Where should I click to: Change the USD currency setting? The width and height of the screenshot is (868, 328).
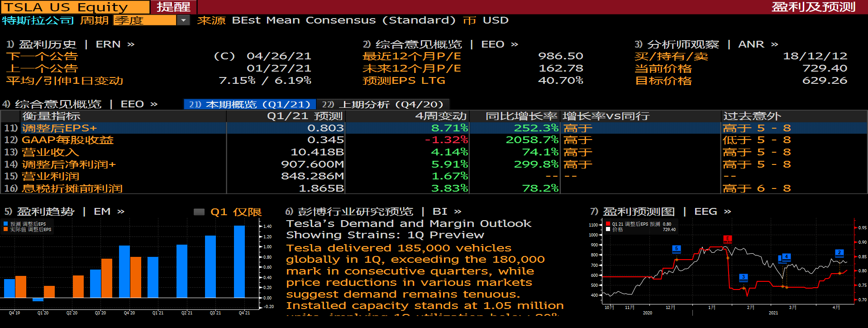496,20
